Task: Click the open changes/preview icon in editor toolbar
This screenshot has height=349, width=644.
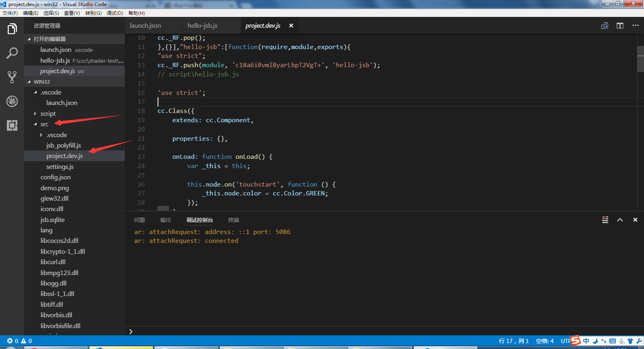Action: 605,26
